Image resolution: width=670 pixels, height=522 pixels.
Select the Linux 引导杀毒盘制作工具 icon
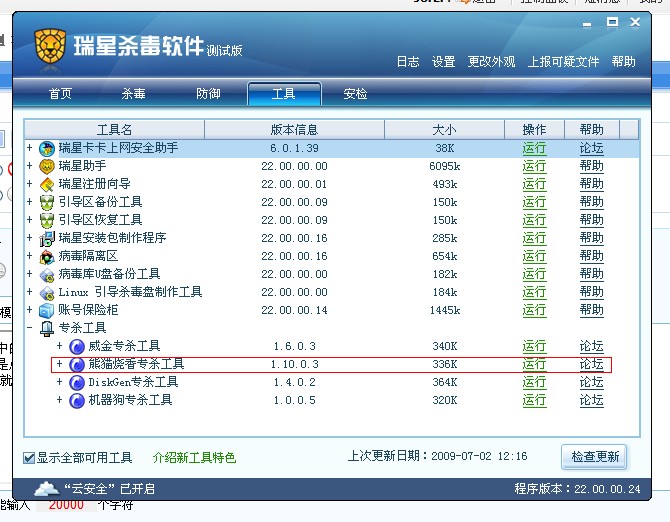(x=47, y=293)
